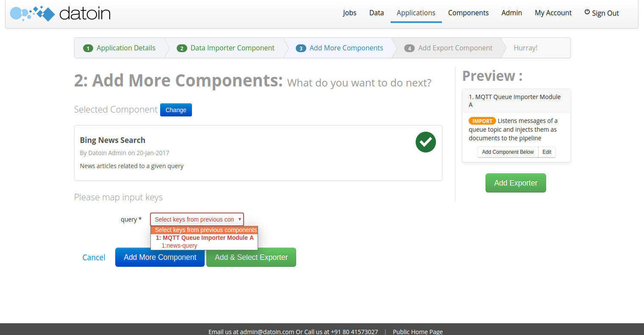Open My Account menu
The height and width of the screenshot is (335, 644).
[553, 13]
